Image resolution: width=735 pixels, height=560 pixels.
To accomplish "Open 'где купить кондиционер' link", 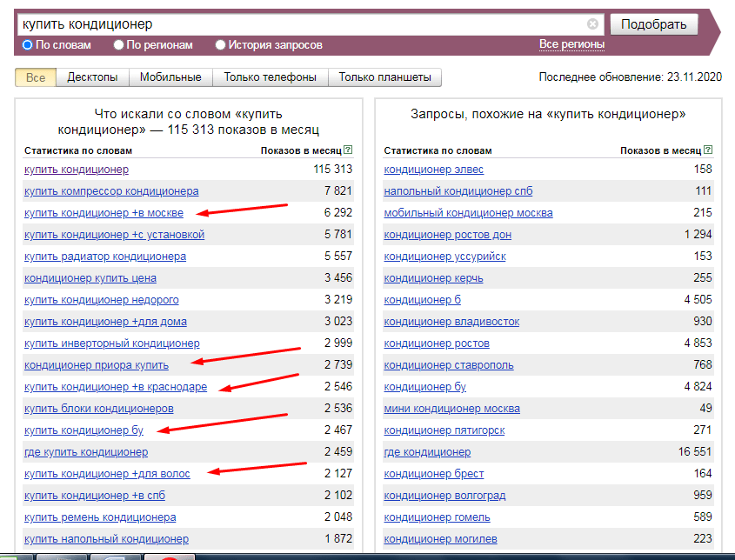I will (86, 452).
